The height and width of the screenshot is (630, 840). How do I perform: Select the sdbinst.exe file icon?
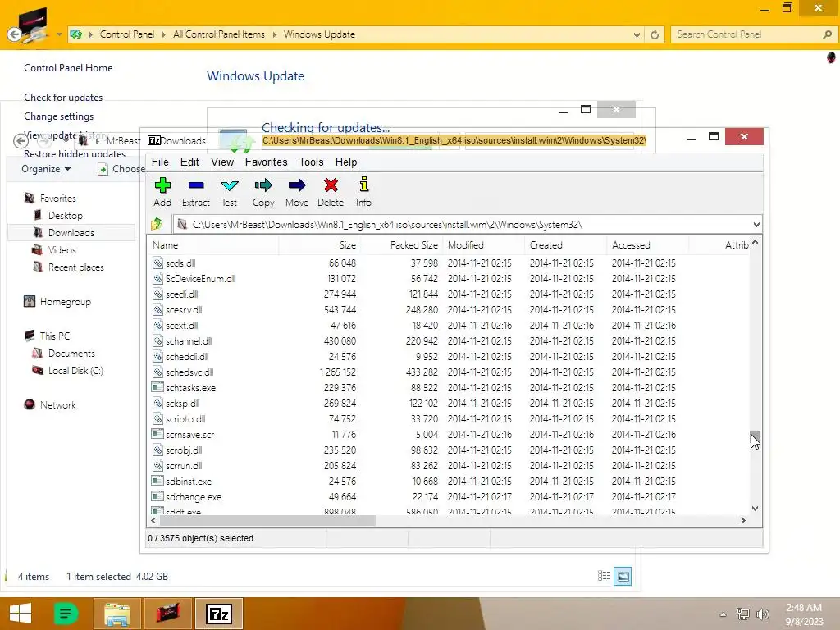coord(157,481)
